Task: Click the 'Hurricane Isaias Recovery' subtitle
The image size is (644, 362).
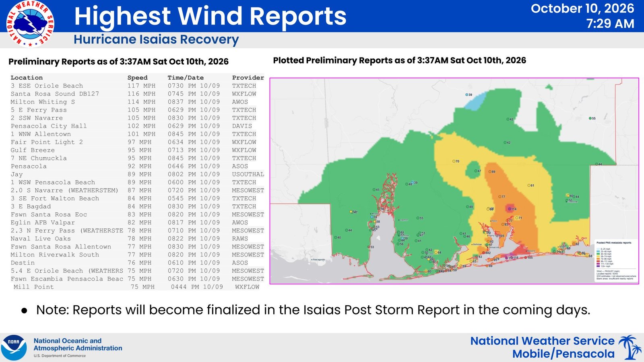Action: click(156, 39)
